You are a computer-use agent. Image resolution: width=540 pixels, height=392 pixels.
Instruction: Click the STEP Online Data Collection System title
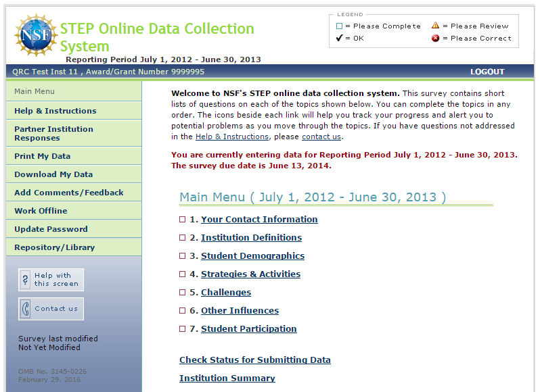[x=157, y=37]
